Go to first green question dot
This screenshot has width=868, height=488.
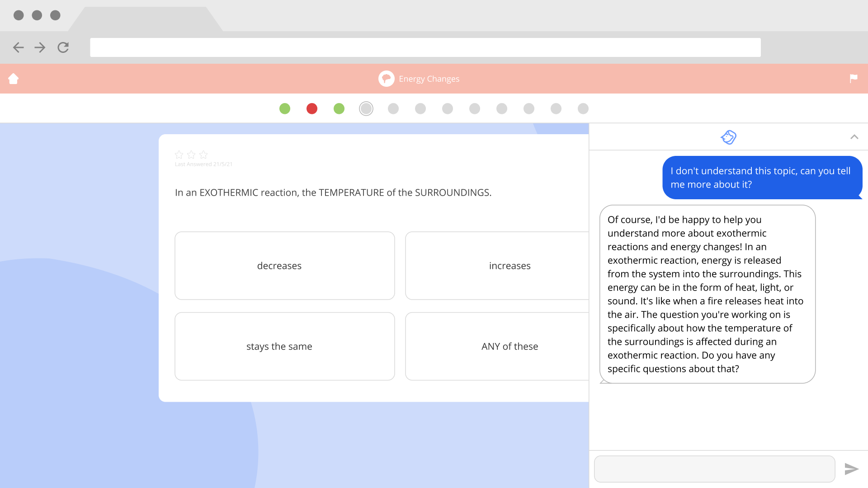coord(285,108)
